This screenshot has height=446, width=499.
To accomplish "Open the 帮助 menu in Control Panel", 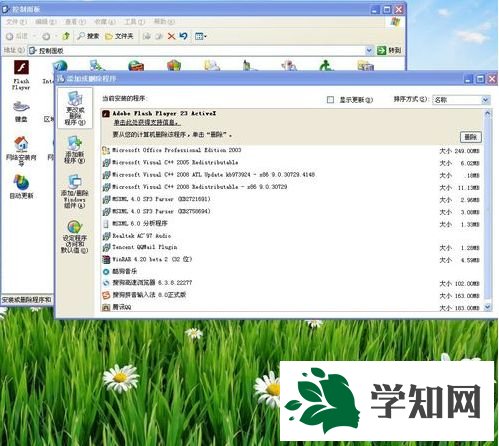I will click(x=164, y=22).
